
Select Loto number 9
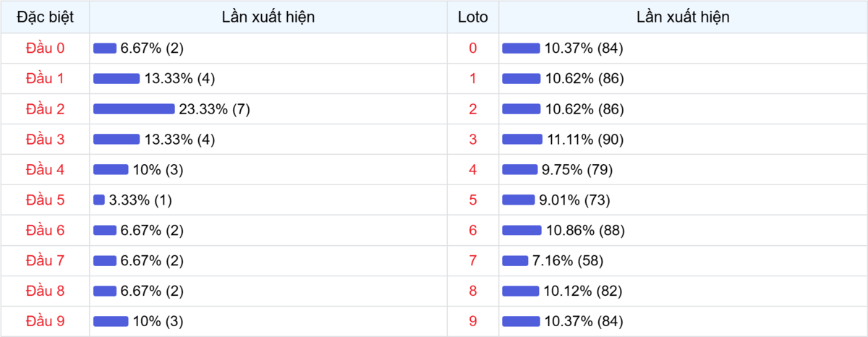point(473,322)
